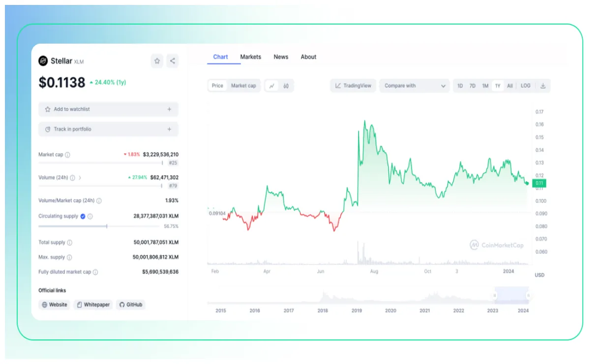Open the Compare with dropdown
Viewport: 600px width, 364px height.
coord(415,85)
